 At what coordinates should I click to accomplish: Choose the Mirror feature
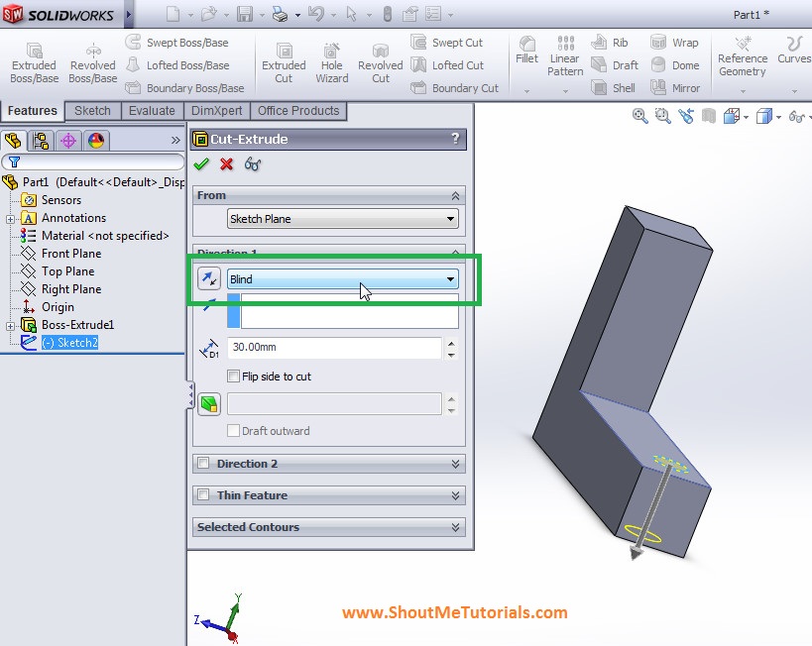(x=675, y=88)
